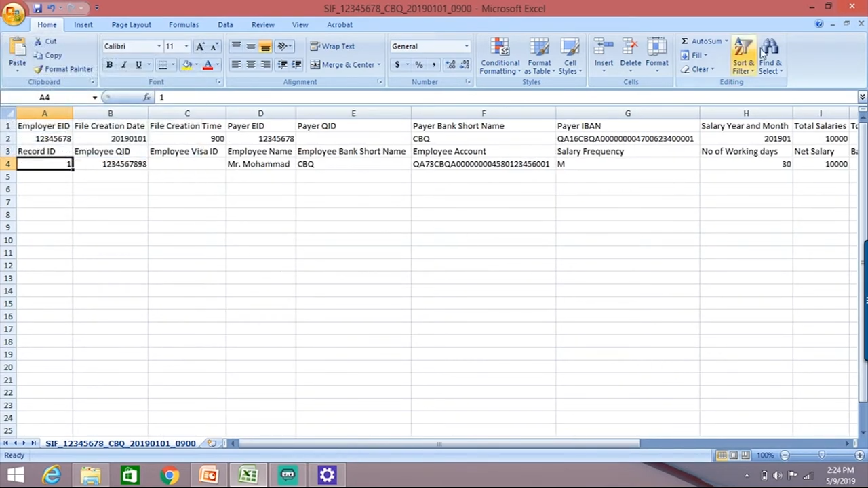Increase the cell indent

[296, 64]
